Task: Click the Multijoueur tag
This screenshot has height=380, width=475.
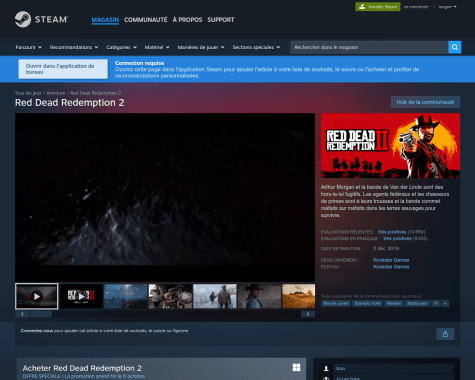Action: click(417, 303)
